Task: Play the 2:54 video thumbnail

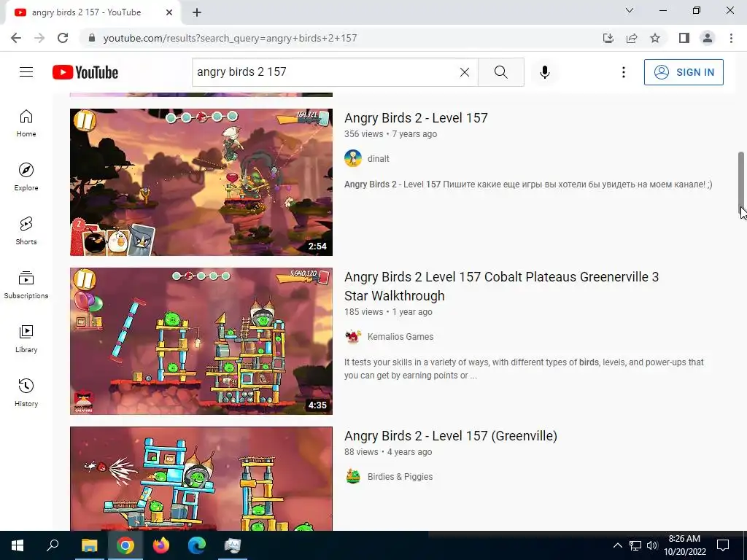Action: (201, 182)
